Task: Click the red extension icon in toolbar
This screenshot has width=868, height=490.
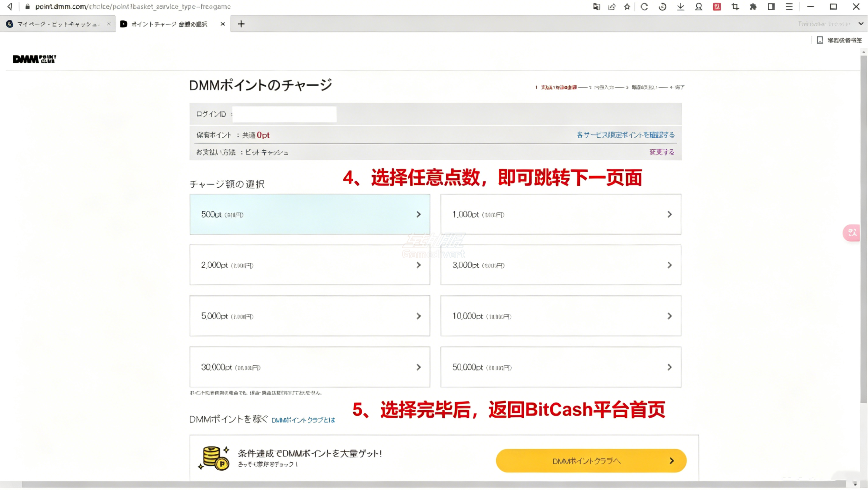Action: (717, 6)
